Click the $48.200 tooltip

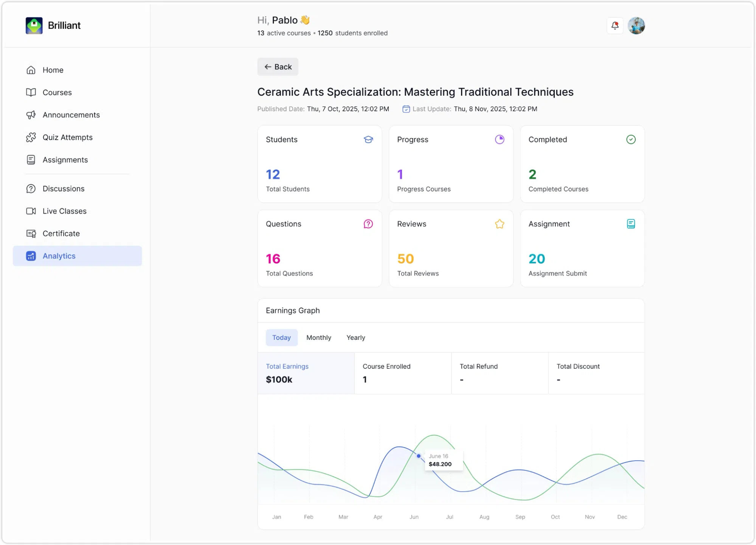tap(444, 460)
